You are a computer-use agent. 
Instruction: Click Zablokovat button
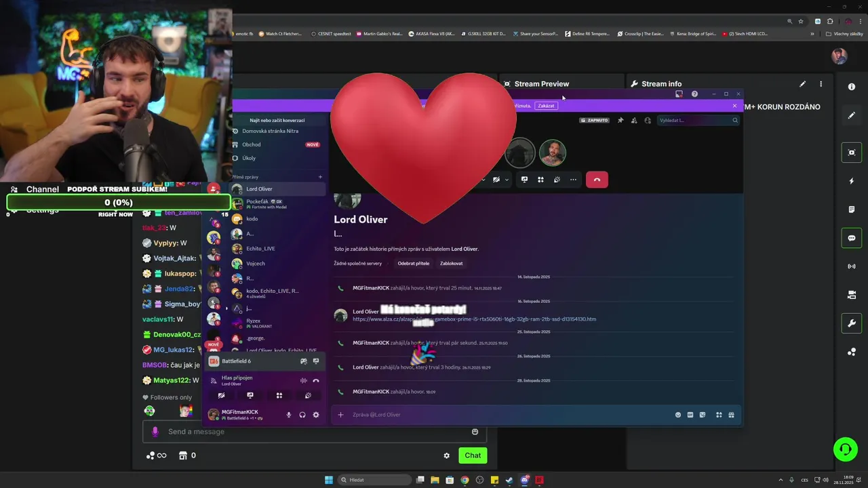tap(452, 263)
